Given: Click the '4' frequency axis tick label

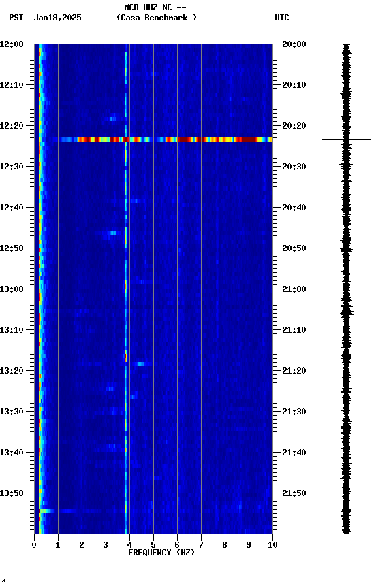Looking at the screenshot, I should click(129, 545).
